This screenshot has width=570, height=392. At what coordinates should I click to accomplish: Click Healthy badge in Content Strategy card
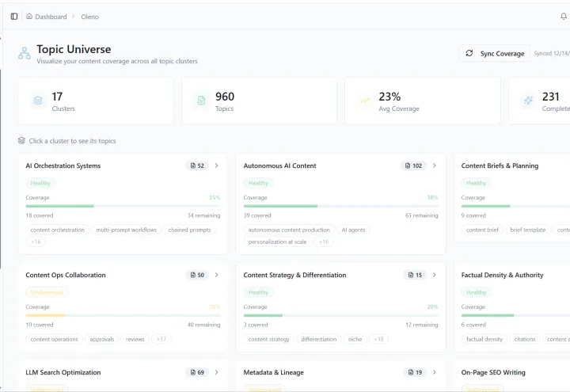click(258, 292)
